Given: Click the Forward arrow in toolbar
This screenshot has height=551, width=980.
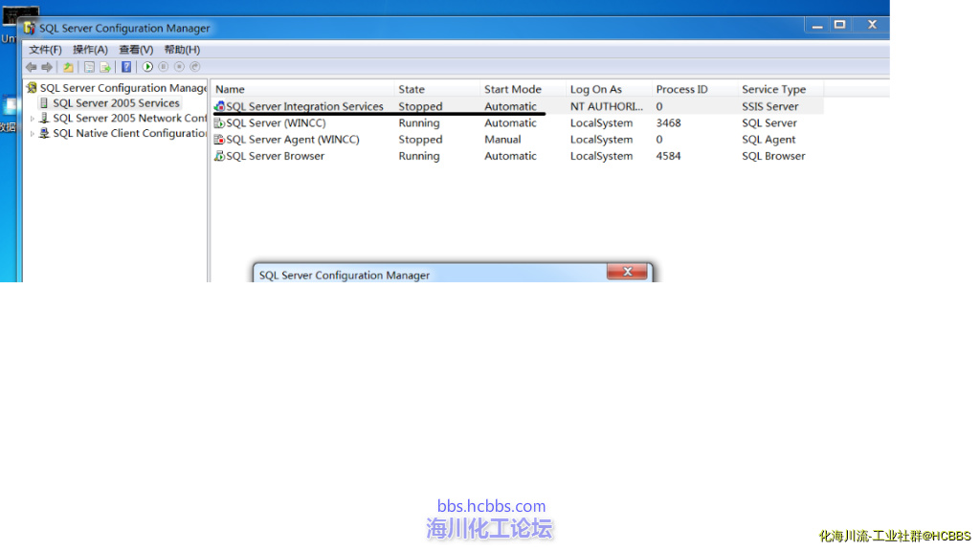Looking at the screenshot, I should [x=47, y=67].
